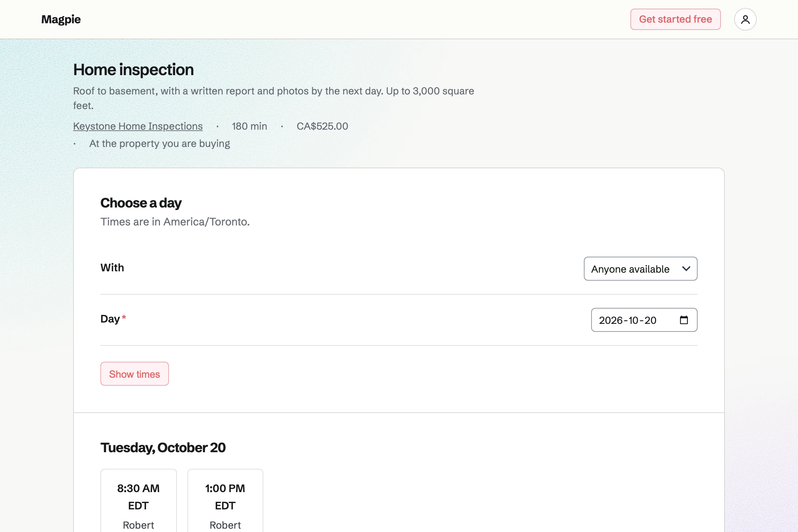Open the calendar picker icon in Day field
Screen dimensions: 798x532
[684, 320]
